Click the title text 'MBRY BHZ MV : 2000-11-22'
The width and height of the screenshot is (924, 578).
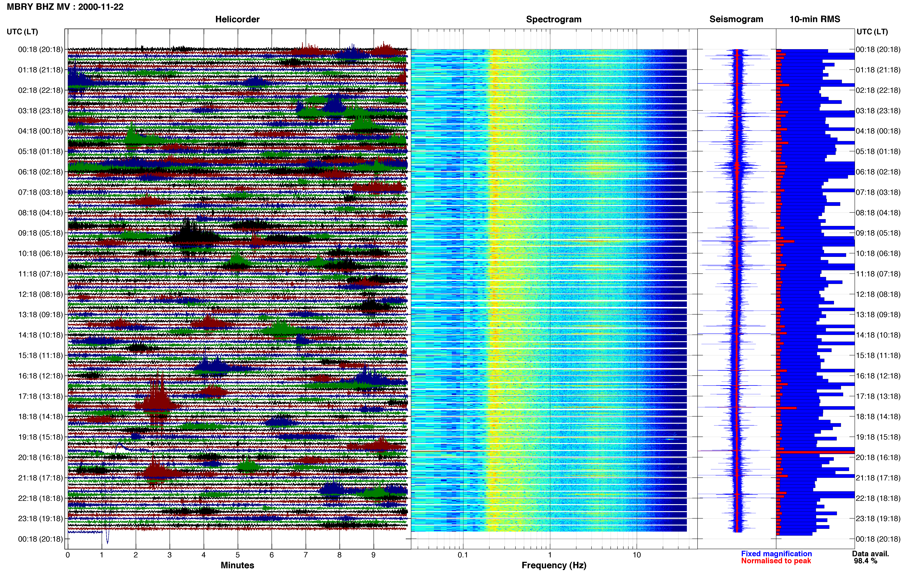click(x=65, y=7)
